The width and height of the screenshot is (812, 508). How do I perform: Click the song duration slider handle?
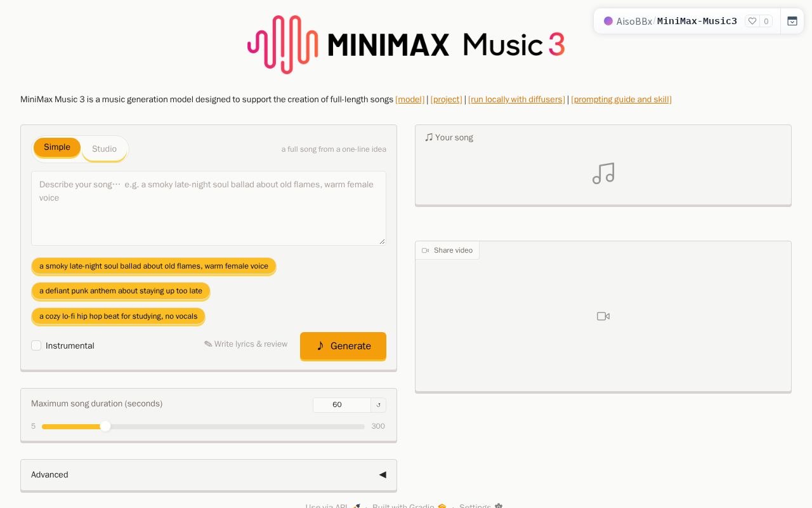click(105, 426)
